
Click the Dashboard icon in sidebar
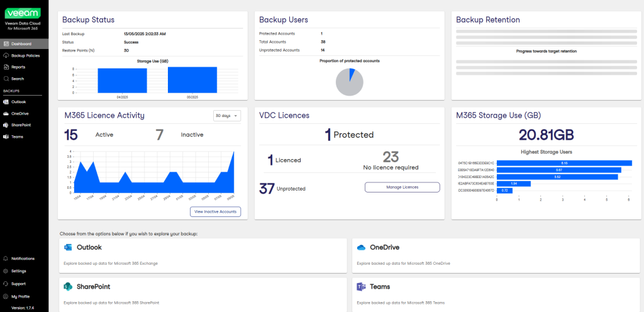click(6, 43)
